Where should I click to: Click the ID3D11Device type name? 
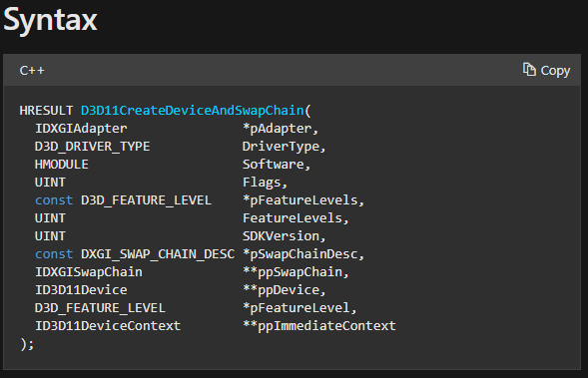click(81, 290)
